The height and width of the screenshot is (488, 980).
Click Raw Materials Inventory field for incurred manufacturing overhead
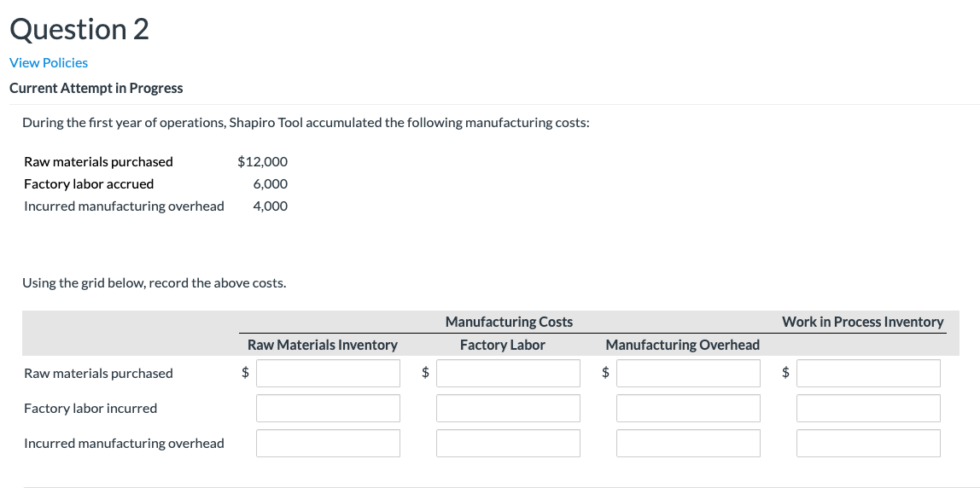[328, 443]
